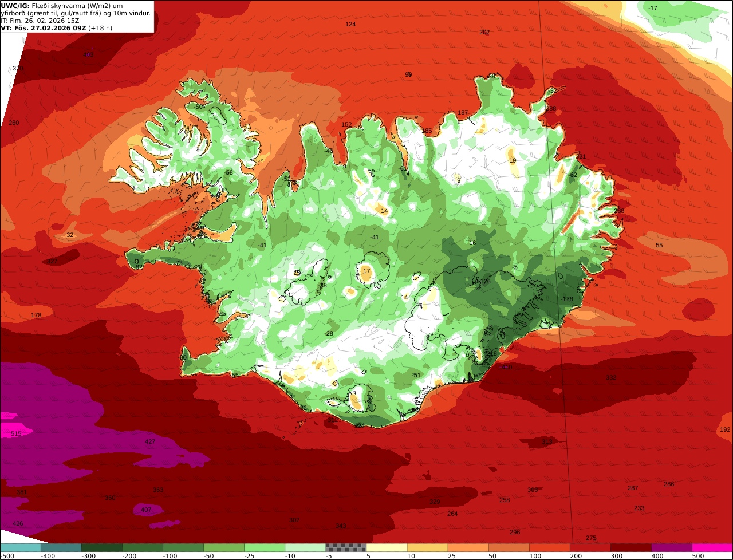Viewport: 733px width, 560px height.
Task: Click the 287 map value
Action: click(x=633, y=488)
